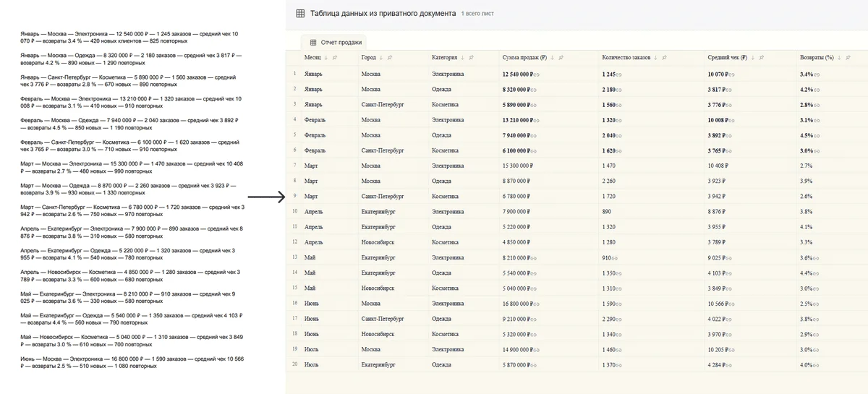Sort the table by Категория column arrow

pos(463,58)
